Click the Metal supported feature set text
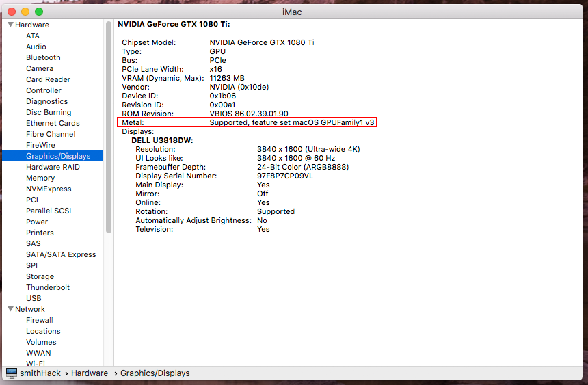This screenshot has height=385, width=588. tap(292, 122)
